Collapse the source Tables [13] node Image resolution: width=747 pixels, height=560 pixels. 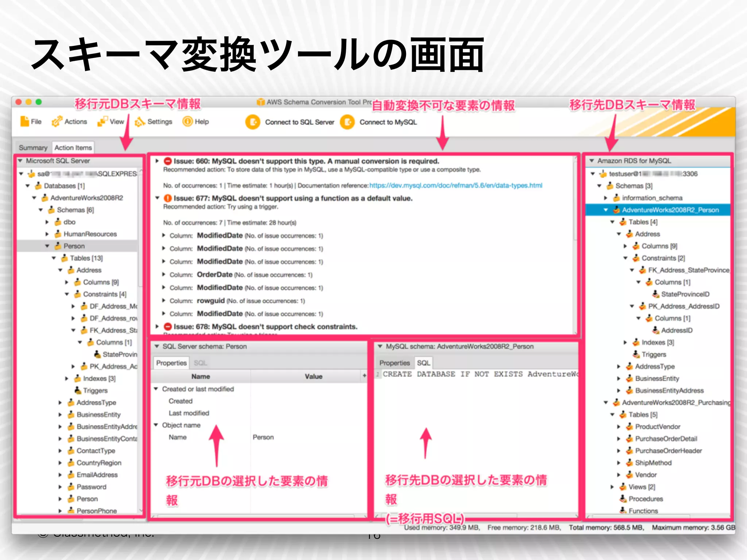(x=54, y=258)
